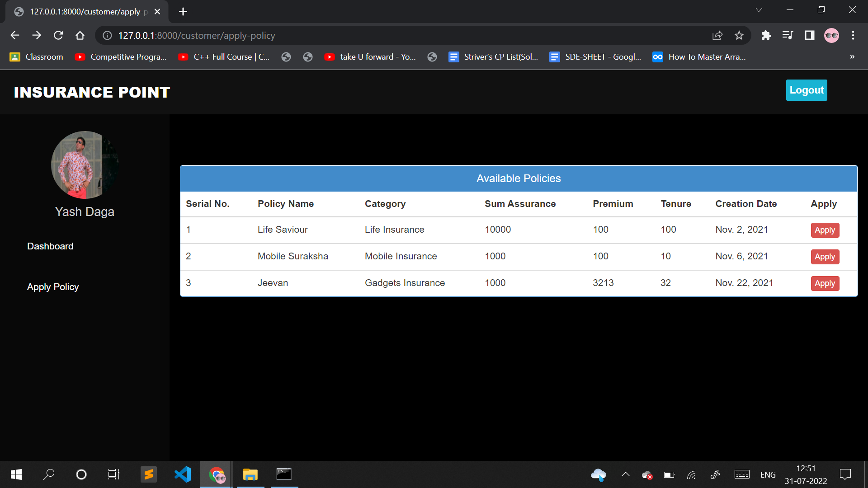Open the How To Master Arrays bookmark

click(699, 57)
